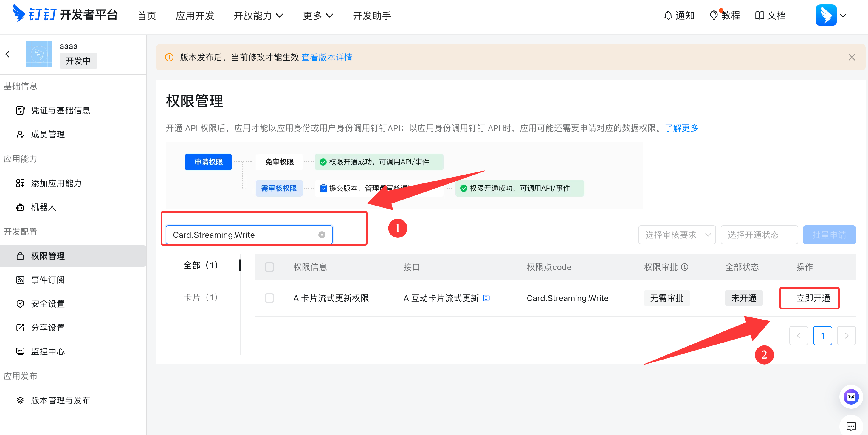Select the 全部 (1) category tab
This screenshot has width=868, height=435.
coord(201,265)
